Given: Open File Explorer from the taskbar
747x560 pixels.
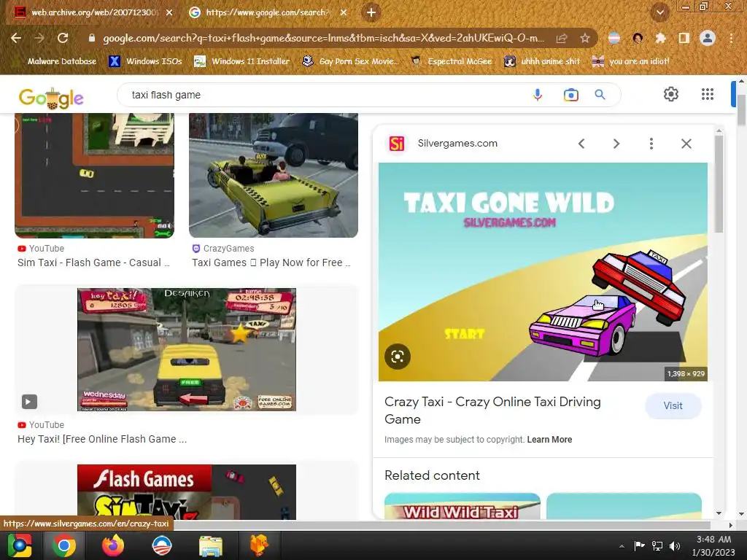Looking at the screenshot, I should [x=210, y=545].
